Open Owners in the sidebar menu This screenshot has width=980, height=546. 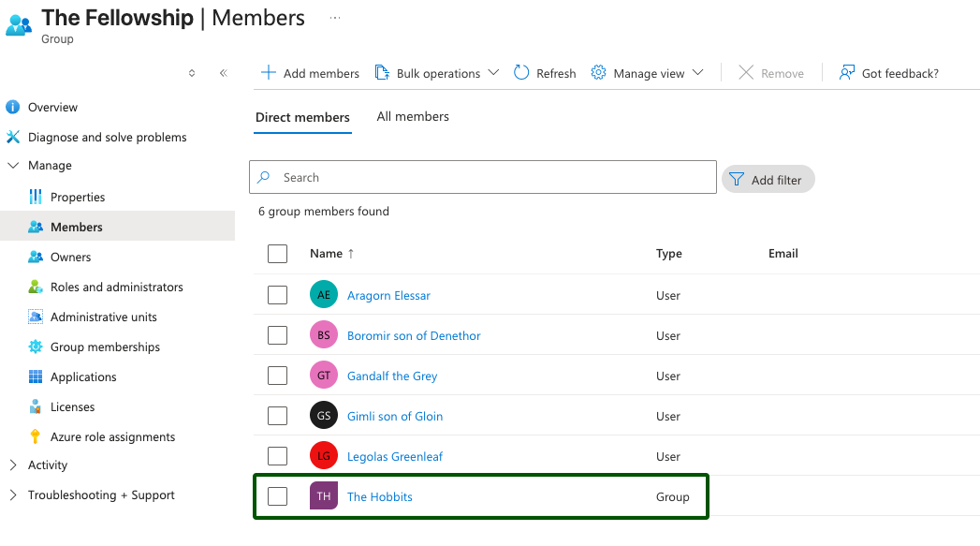tap(70, 257)
